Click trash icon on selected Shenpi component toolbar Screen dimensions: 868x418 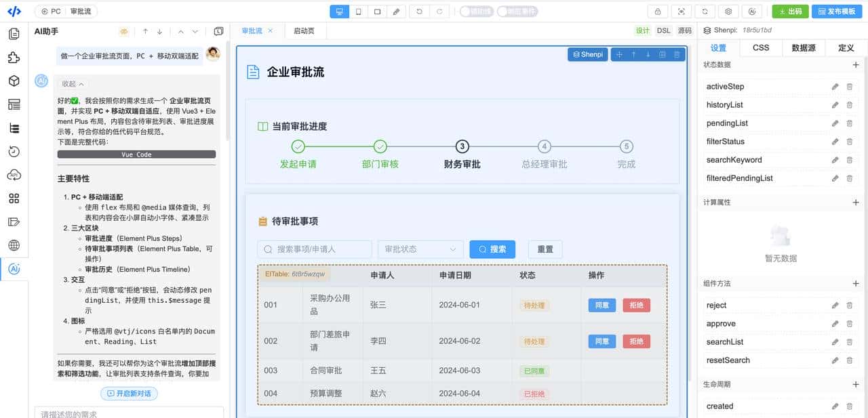[677, 55]
